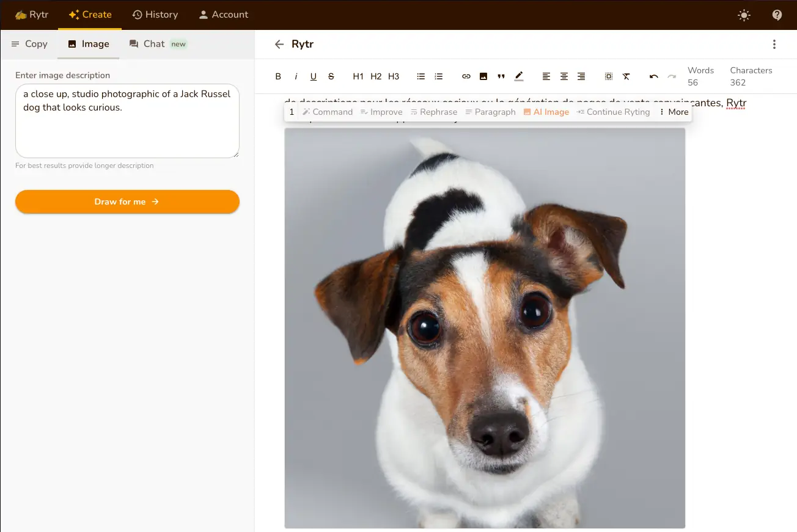Choose Rephrase in the floating toolbar

click(433, 112)
